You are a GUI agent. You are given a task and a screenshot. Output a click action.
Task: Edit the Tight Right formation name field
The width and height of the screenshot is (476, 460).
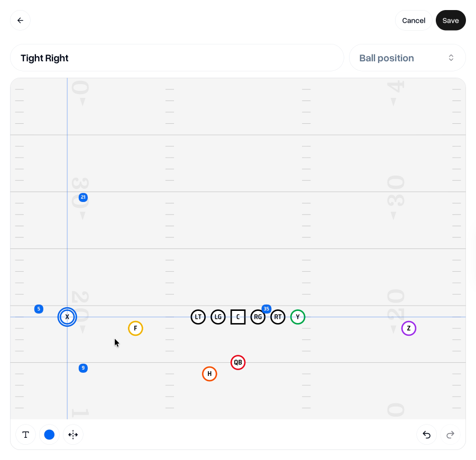(177, 58)
